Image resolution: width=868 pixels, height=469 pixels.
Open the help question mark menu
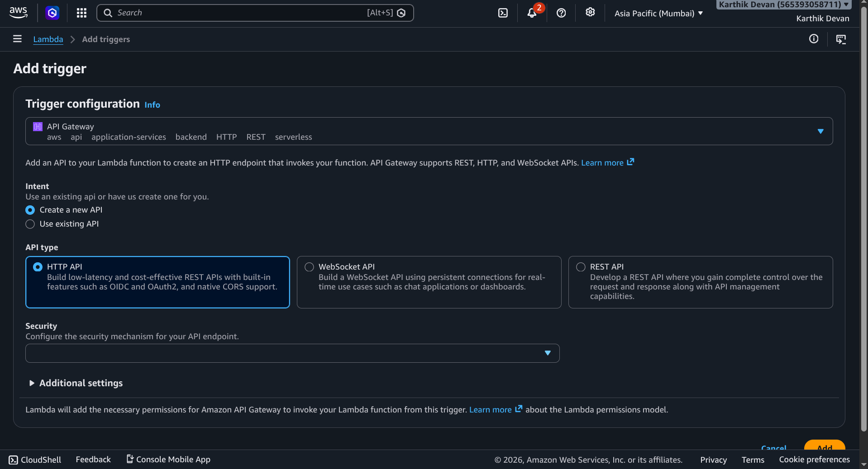pos(561,13)
